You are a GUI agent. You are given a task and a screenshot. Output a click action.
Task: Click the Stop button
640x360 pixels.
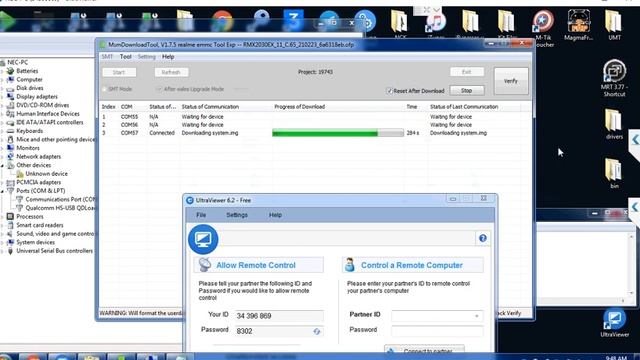(467, 91)
